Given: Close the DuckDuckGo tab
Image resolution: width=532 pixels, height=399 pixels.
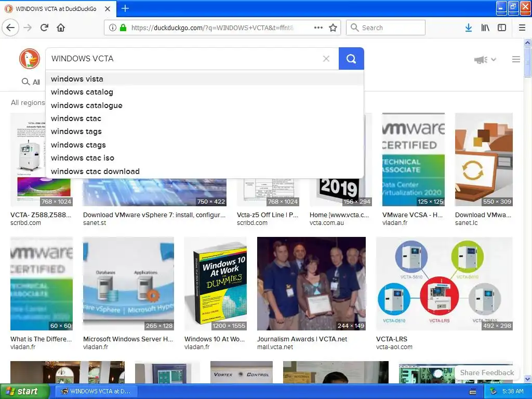Looking at the screenshot, I should (108, 9).
